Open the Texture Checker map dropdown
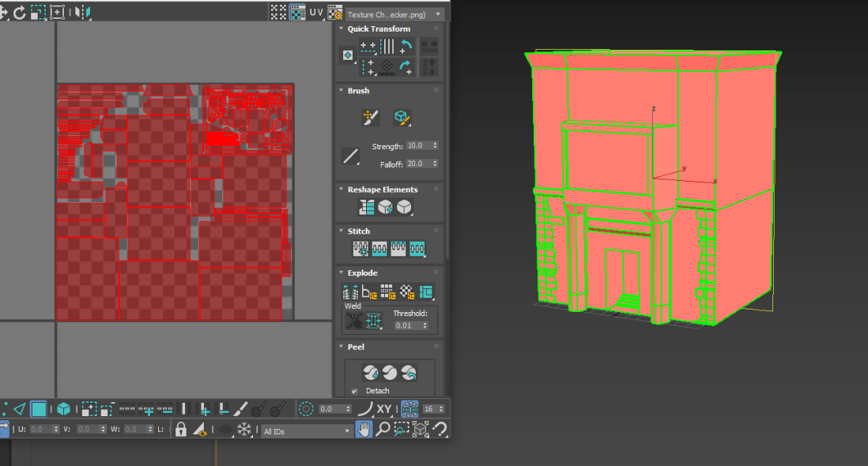The width and height of the screenshot is (868, 466). click(394, 14)
